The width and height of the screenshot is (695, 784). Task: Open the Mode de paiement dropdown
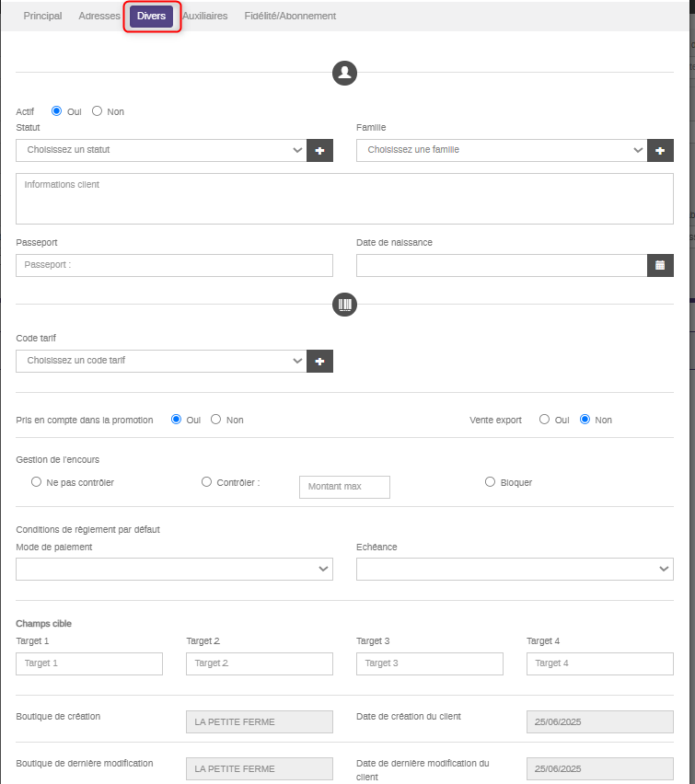[174, 570]
